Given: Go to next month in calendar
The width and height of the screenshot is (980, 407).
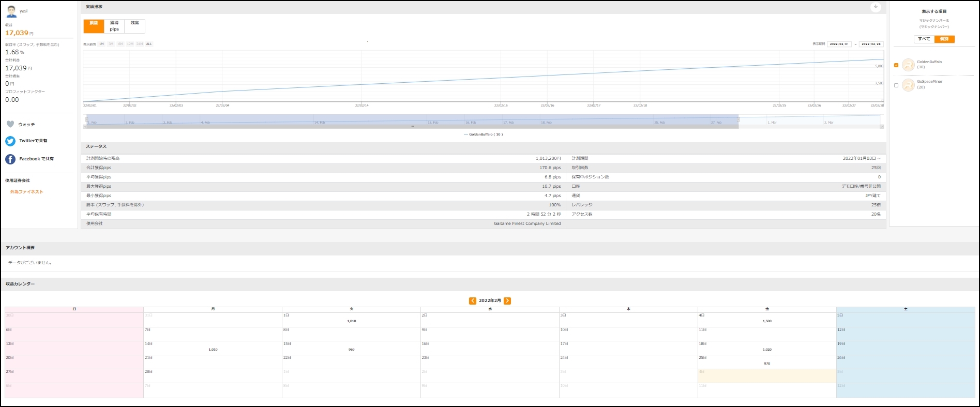Looking at the screenshot, I should click(x=507, y=300).
